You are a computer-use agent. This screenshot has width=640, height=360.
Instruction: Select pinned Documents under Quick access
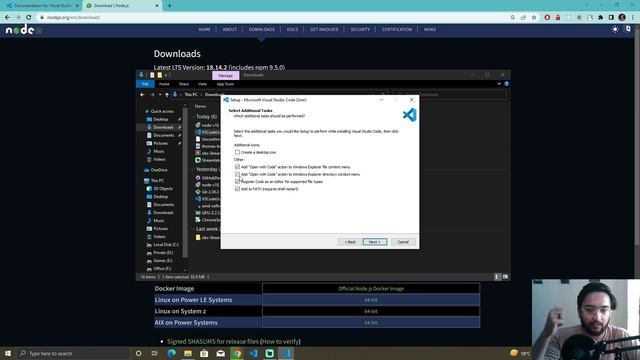click(x=164, y=135)
